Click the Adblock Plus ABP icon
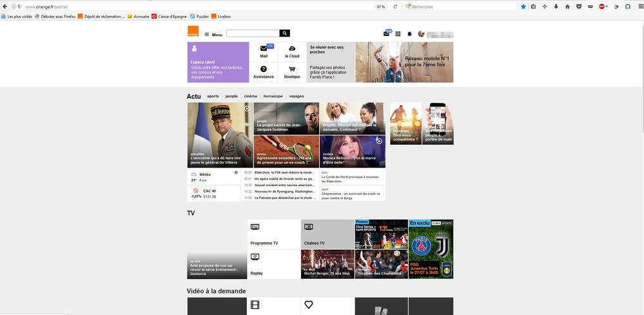 tap(601, 6)
